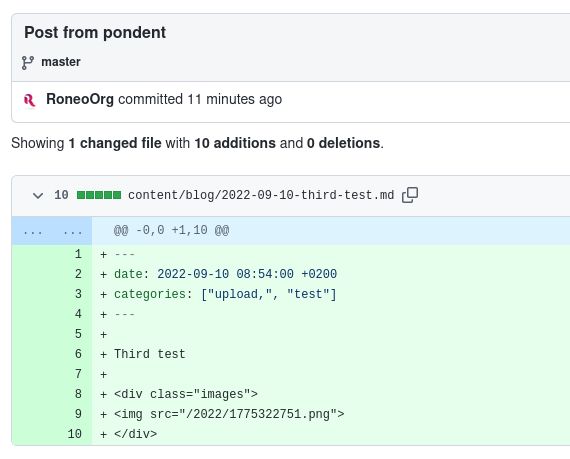Copy the file path with clipboard icon
This screenshot has height=459, width=570.
[x=410, y=195]
